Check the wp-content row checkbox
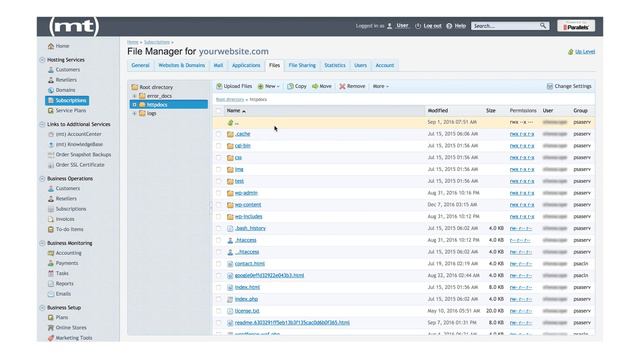This screenshot has width=640, height=360. 219,205
